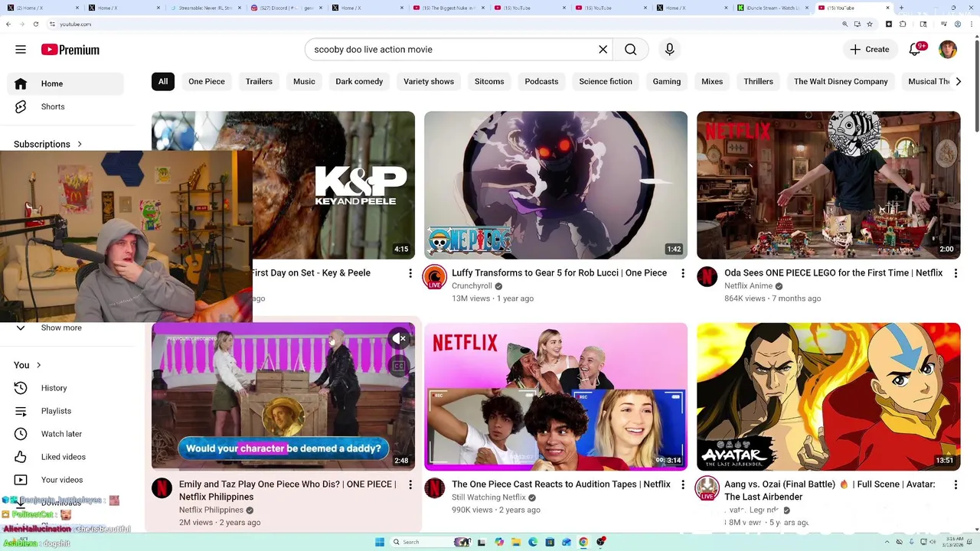
Task: Select the Thrillers filter chip
Action: pyautogui.click(x=758, y=82)
